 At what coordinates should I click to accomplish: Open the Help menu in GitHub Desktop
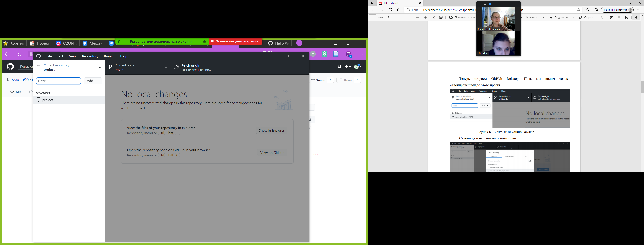coord(124,56)
